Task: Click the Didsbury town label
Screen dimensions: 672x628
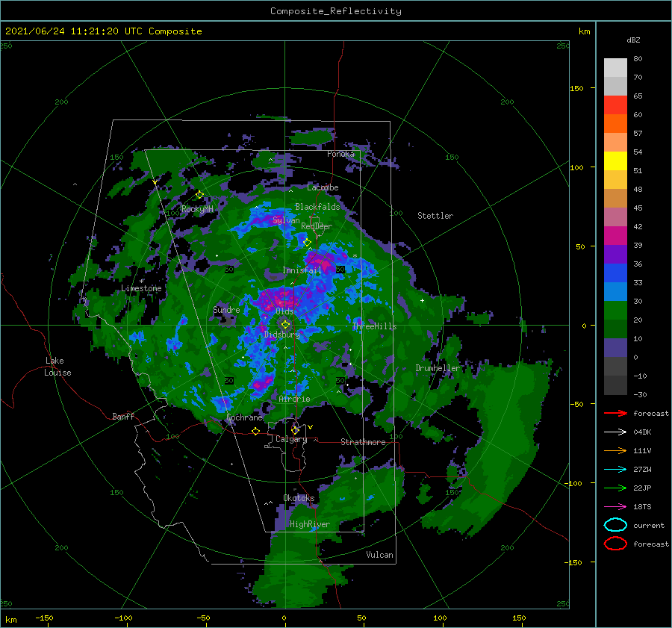Action: click(281, 335)
